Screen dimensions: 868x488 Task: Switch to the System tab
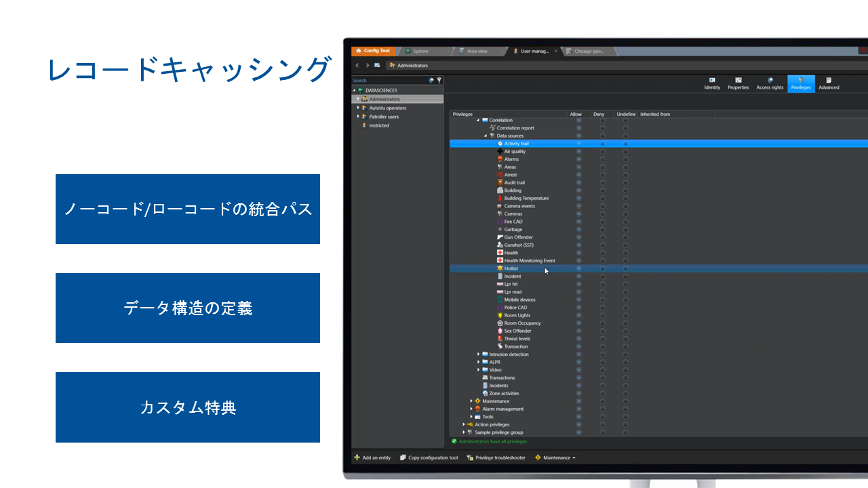[x=425, y=51]
